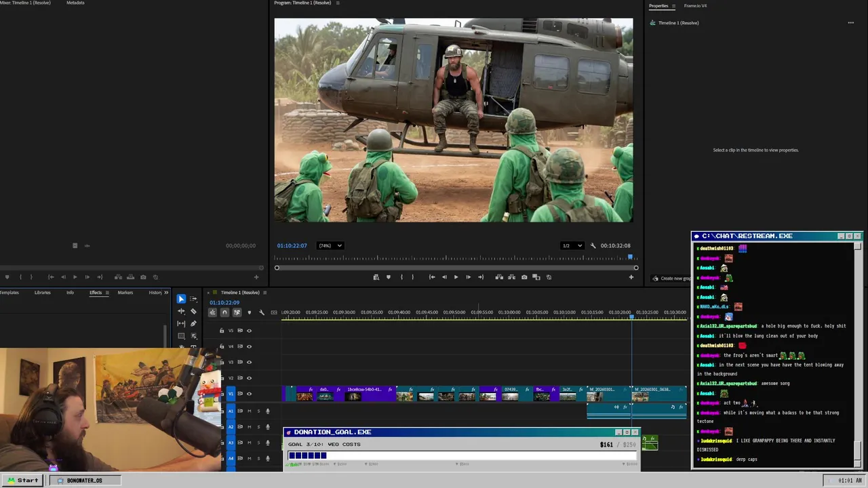The width and height of the screenshot is (868, 488).
Task: Open Timeline 1 panel menu
Action: tap(265, 293)
